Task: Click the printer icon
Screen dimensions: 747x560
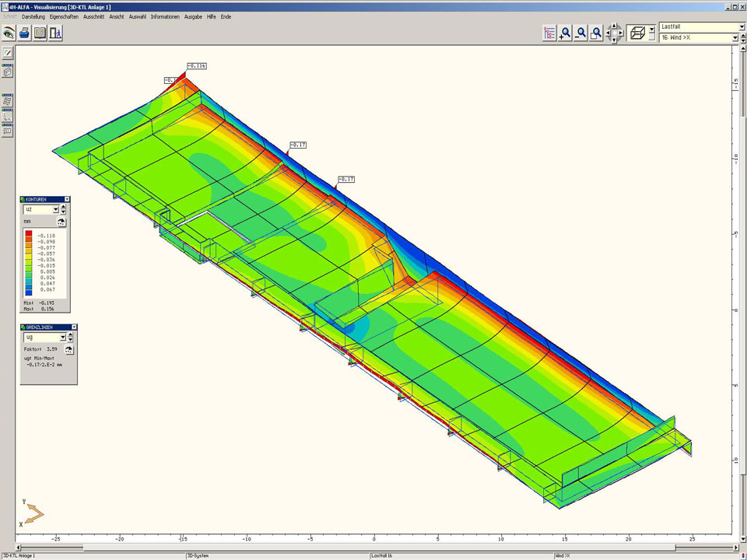Action: (25, 33)
